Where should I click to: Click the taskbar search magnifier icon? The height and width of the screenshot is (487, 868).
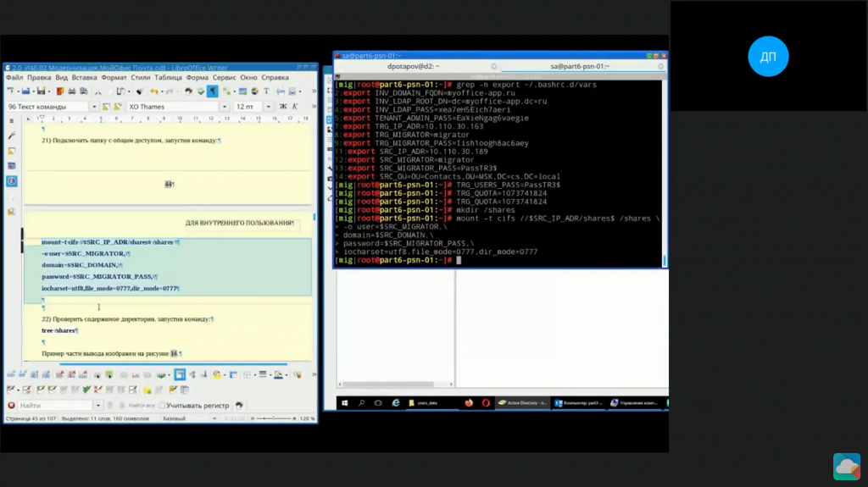click(361, 403)
